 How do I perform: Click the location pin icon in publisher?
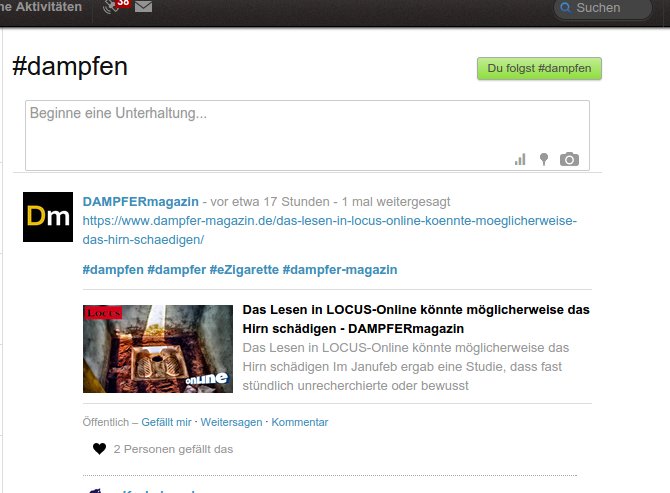click(x=544, y=159)
